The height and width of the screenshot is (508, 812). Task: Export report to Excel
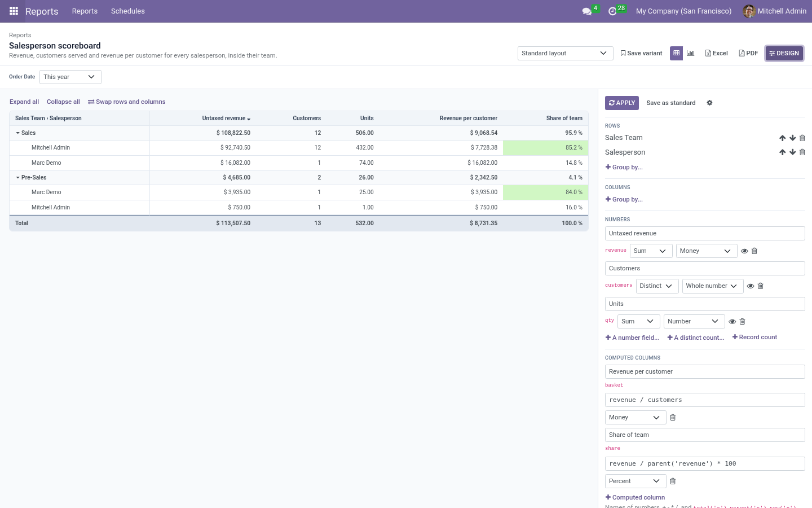(716, 53)
